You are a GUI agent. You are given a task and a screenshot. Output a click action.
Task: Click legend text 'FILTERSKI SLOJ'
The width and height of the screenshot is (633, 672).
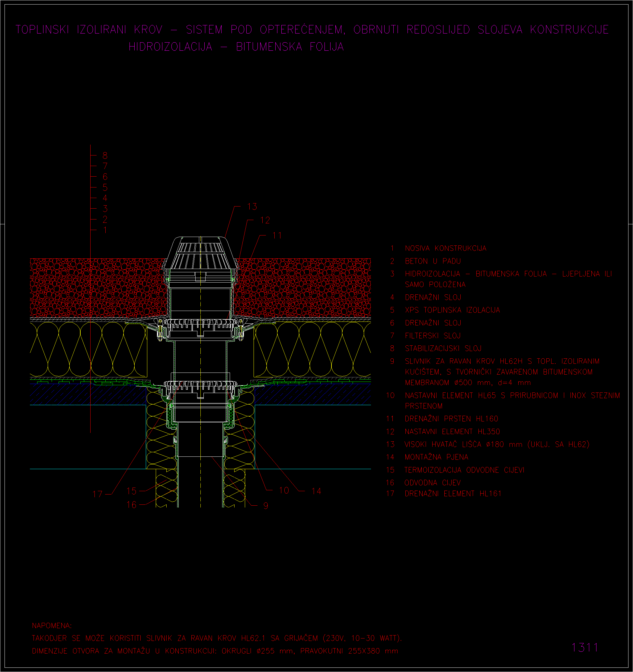pyautogui.click(x=433, y=336)
